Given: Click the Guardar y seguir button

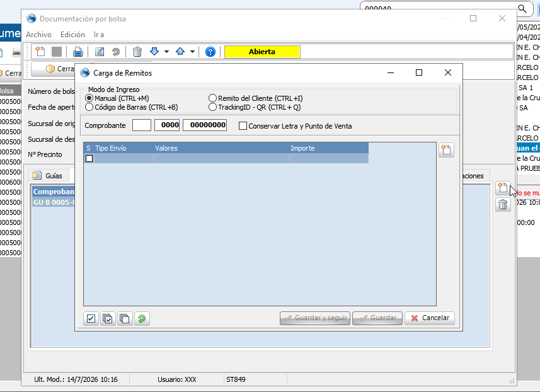Looking at the screenshot, I should (315, 318).
